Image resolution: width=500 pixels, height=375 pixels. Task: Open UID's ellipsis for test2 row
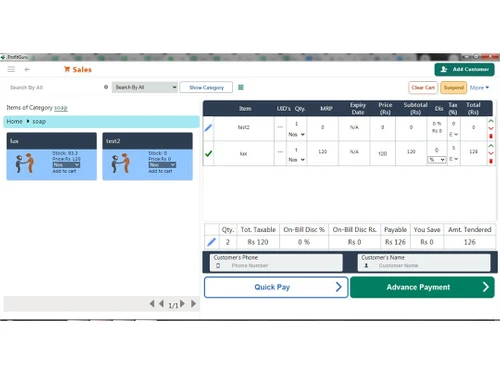280,127
